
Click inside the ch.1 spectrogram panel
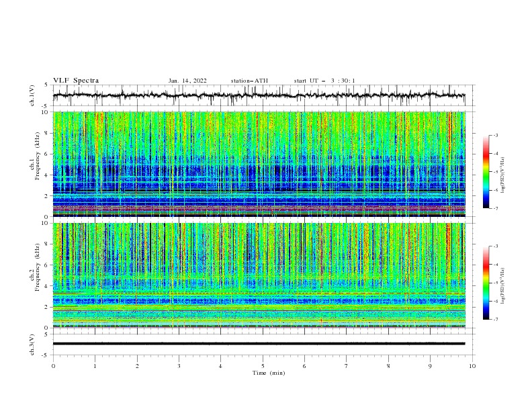pos(259,164)
